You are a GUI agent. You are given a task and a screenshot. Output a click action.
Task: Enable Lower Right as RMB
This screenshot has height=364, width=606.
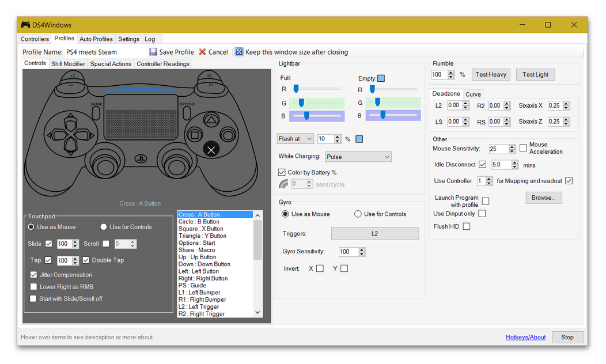(33, 287)
